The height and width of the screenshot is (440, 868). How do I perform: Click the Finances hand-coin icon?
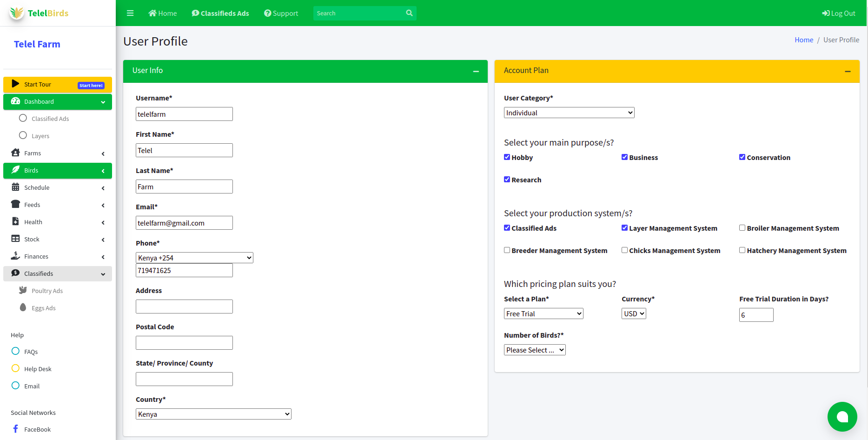(15, 256)
